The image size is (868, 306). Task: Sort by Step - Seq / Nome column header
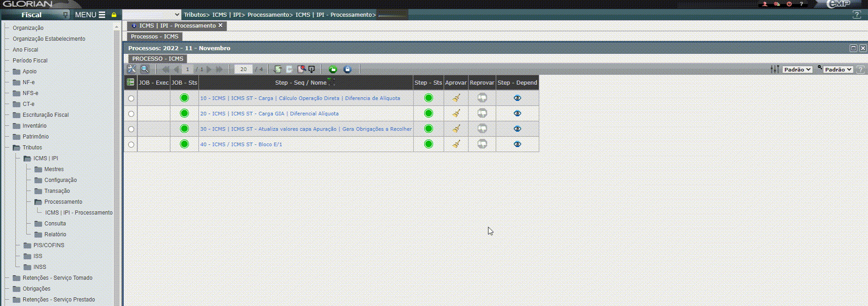pyautogui.click(x=301, y=82)
